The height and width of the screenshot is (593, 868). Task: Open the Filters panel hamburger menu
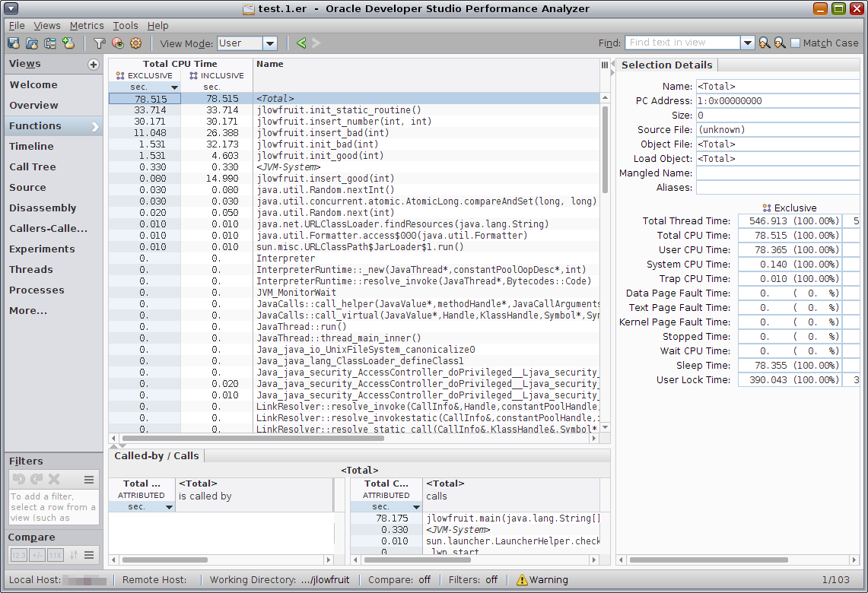89,479
